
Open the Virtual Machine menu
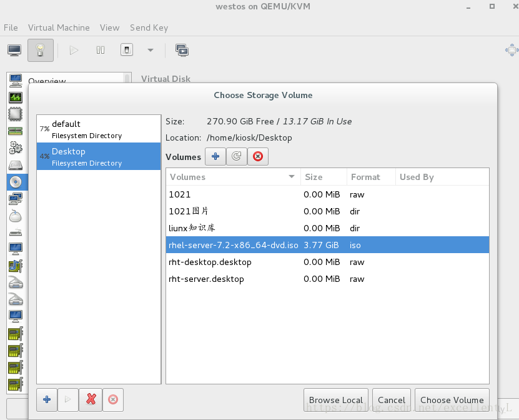(x=59, y=27)
